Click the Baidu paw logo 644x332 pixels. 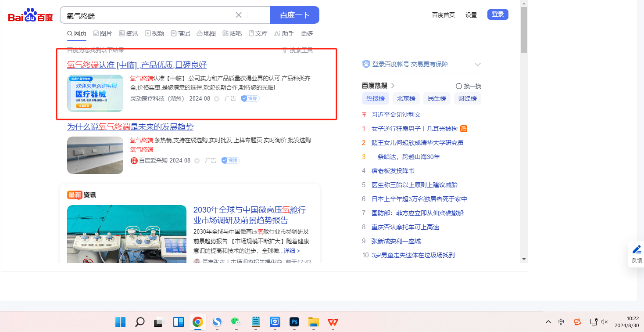pos(30,16)
